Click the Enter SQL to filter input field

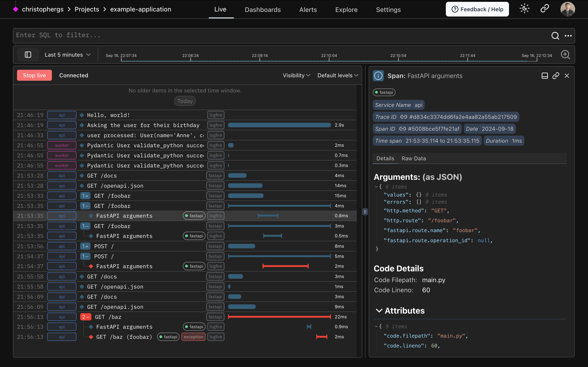coord(146,35)
